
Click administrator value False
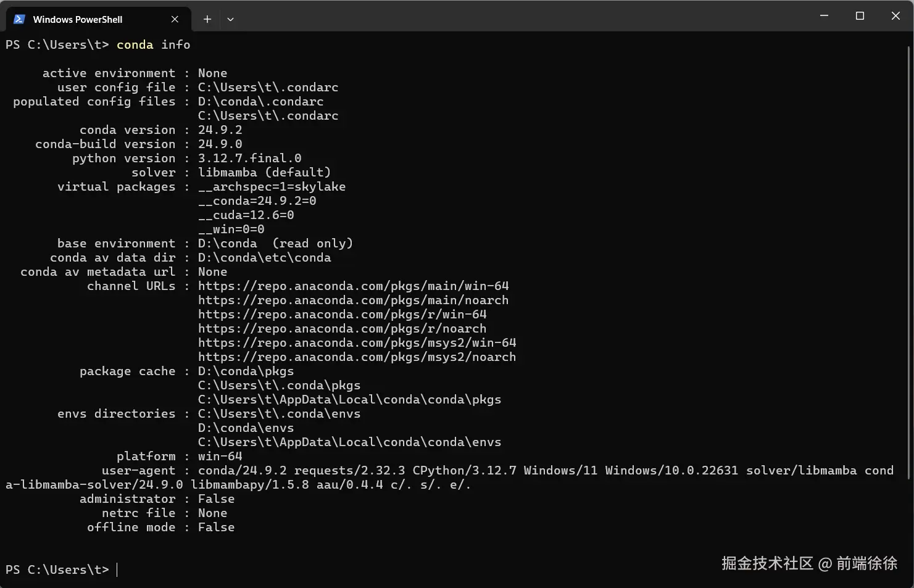coord(217,499)
